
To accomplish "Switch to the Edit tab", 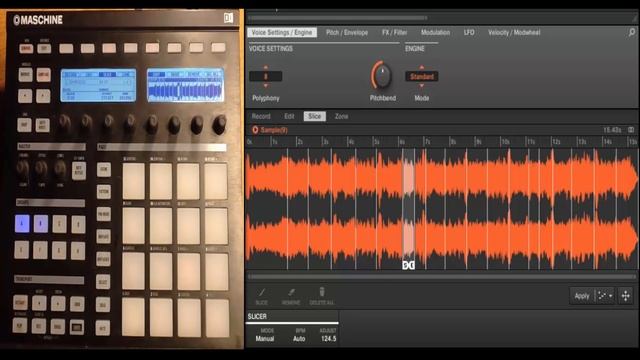I will (x=289, y=116).
